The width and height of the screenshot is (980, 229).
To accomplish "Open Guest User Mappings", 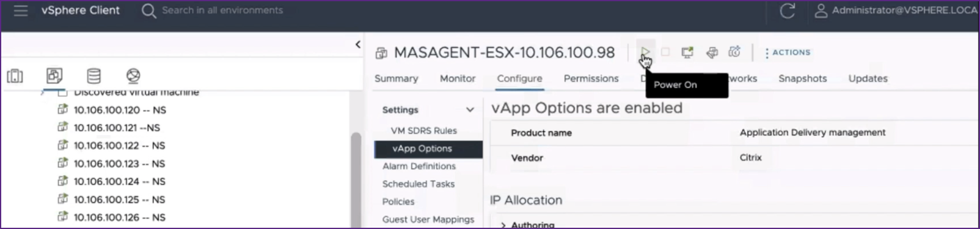I will pos(428,219).
